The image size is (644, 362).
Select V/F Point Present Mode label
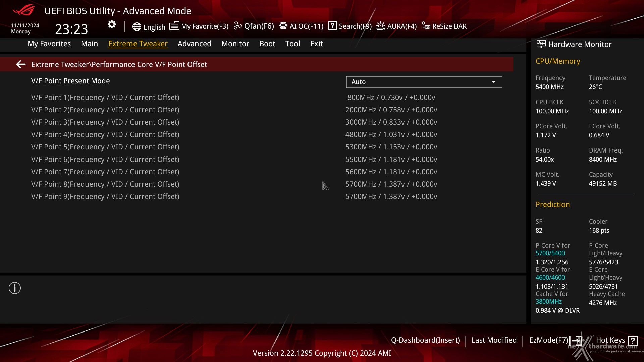70,81
